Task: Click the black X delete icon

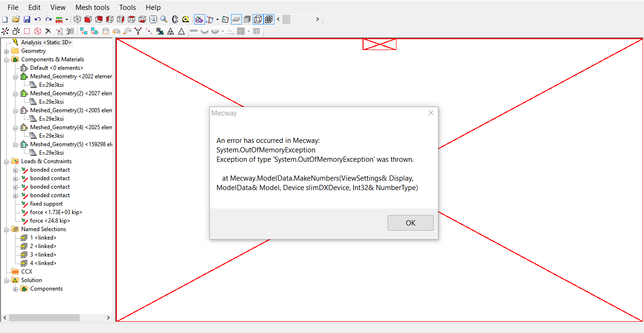Action: tap(48, 31)
